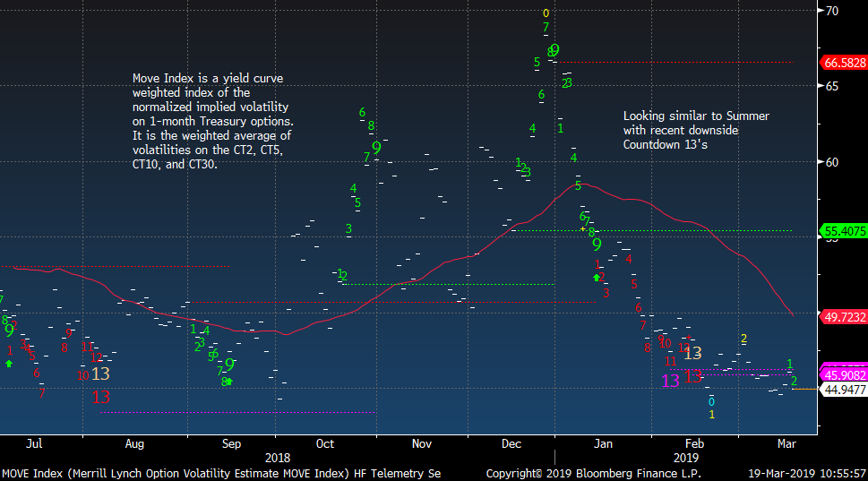Click the large green 9 in January
The width and height of the screenshot is (868, 481).
pyautogui.click(x=597, y=245)
